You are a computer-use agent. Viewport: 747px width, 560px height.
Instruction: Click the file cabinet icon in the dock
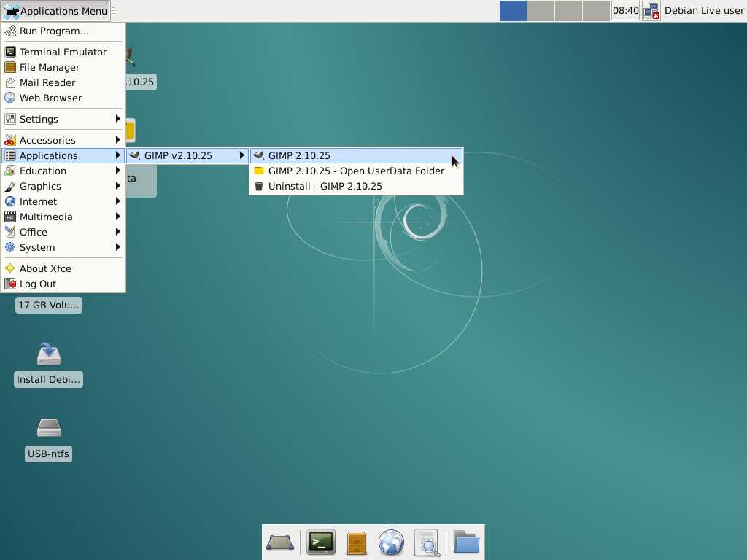coord(357,542)
